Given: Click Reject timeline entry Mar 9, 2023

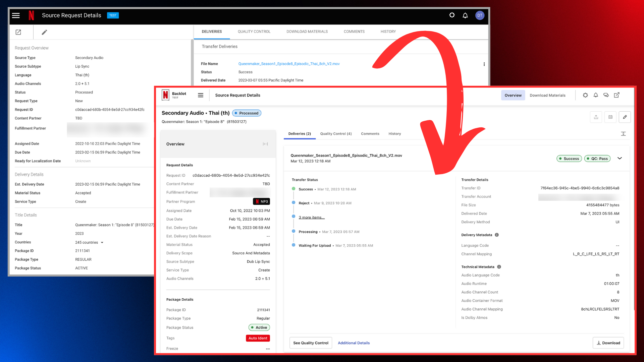Looking at the screenshot, I should pyautogui.click(x=325, y=203).
